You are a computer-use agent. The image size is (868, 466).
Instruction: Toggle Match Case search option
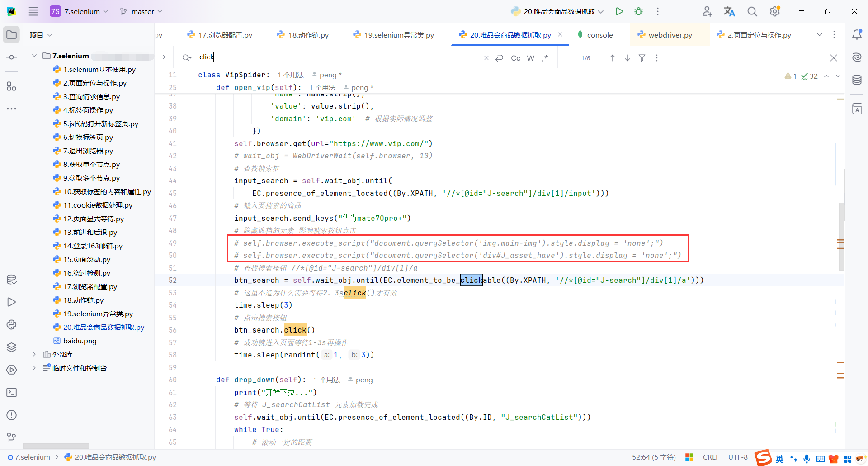(515, 58)
